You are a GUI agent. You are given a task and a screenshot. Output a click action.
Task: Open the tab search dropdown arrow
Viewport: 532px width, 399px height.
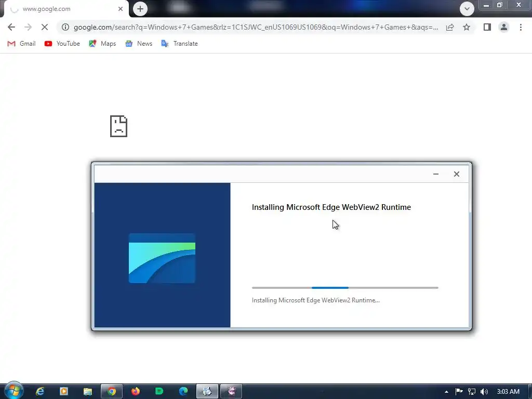[467, 9]
